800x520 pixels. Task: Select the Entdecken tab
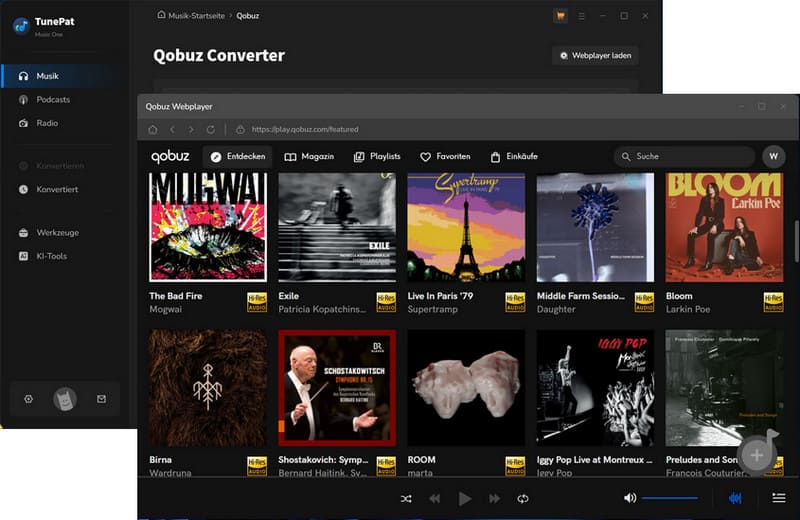click(x=237, y=157)
